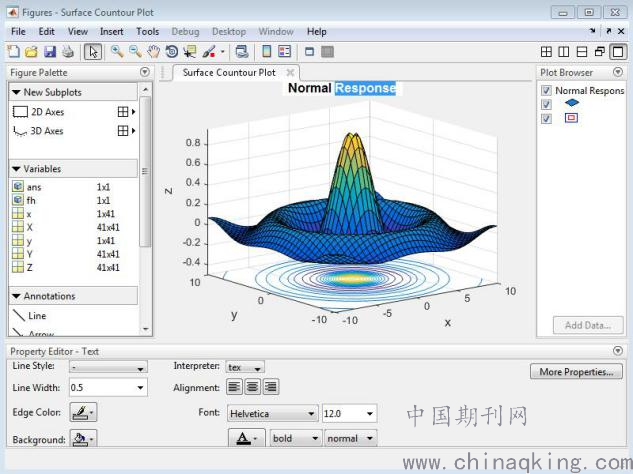Image resolution: width=633 pixels, height=474 pixels.
Task: Close the Surface Countour Plot tab
Action: [x=290, y=73]
